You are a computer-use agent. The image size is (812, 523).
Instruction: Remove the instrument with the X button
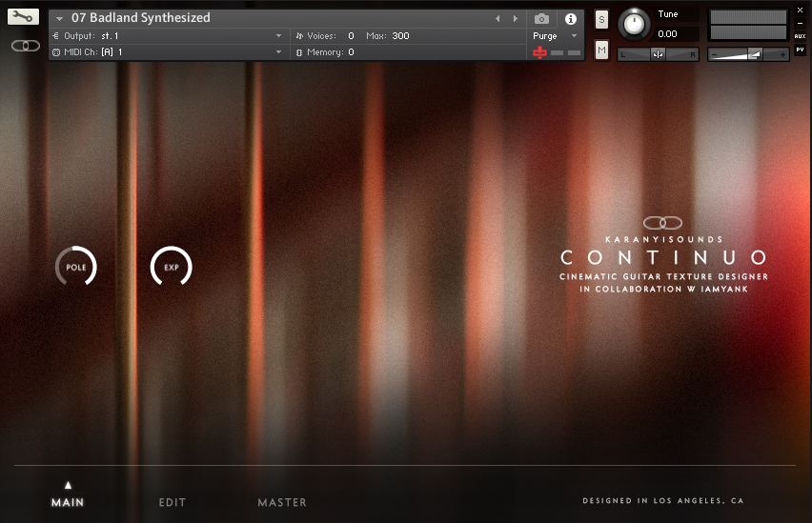[801, 10]
